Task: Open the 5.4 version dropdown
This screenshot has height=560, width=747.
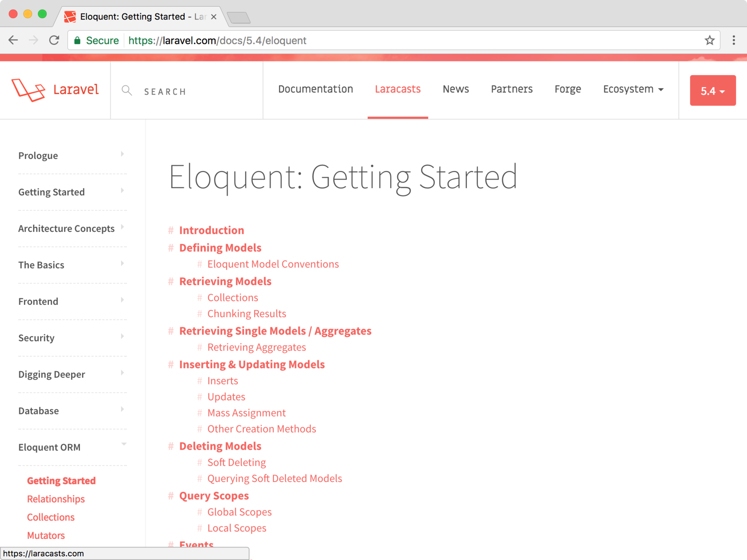Action: 713,90
